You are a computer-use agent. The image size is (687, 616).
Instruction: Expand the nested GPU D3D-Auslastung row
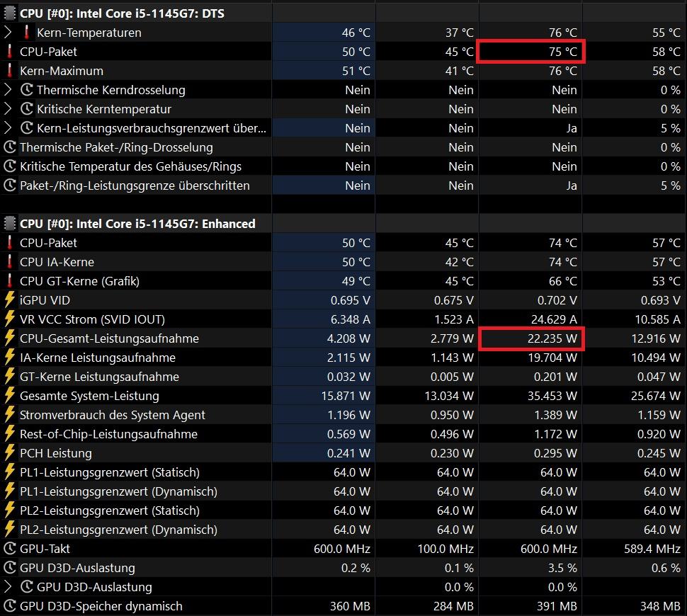[8, 587]
